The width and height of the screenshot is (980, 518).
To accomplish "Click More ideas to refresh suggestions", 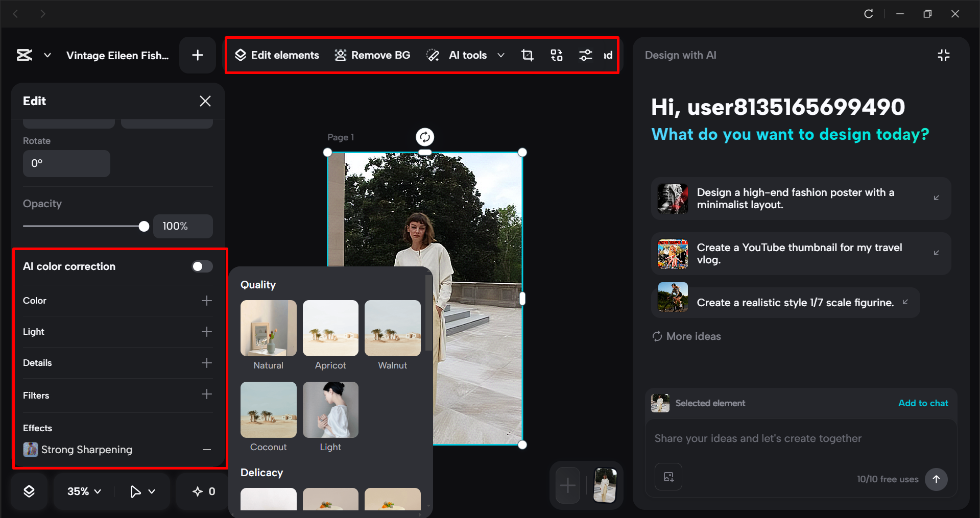I will (686, 336).
